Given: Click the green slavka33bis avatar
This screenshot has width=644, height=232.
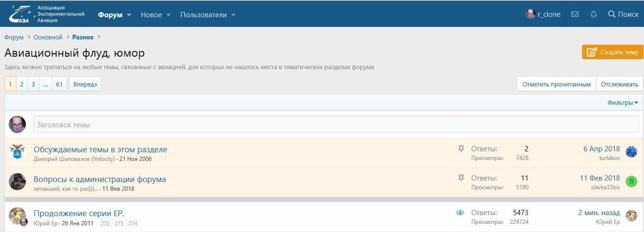Looking at the screenshot, I should (631, 182).
